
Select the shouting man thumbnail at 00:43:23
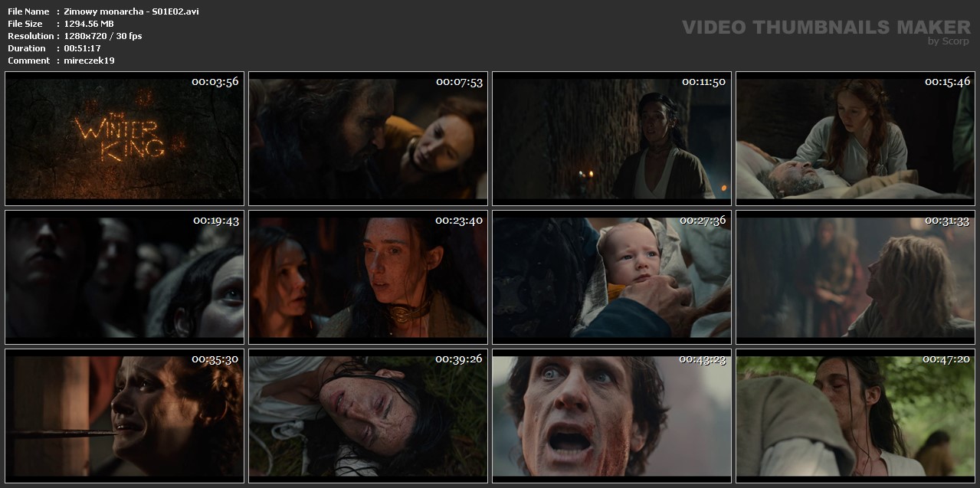click(x=611, y=416)
